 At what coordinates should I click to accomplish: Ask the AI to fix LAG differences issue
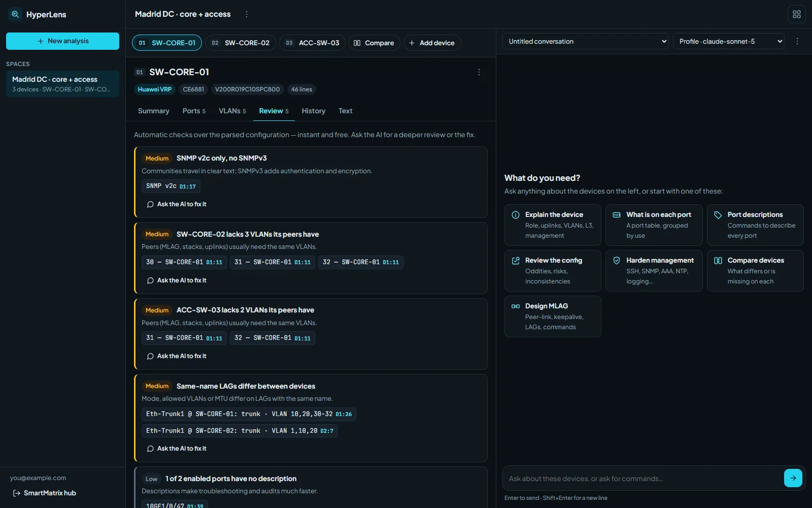pos(177,449)
